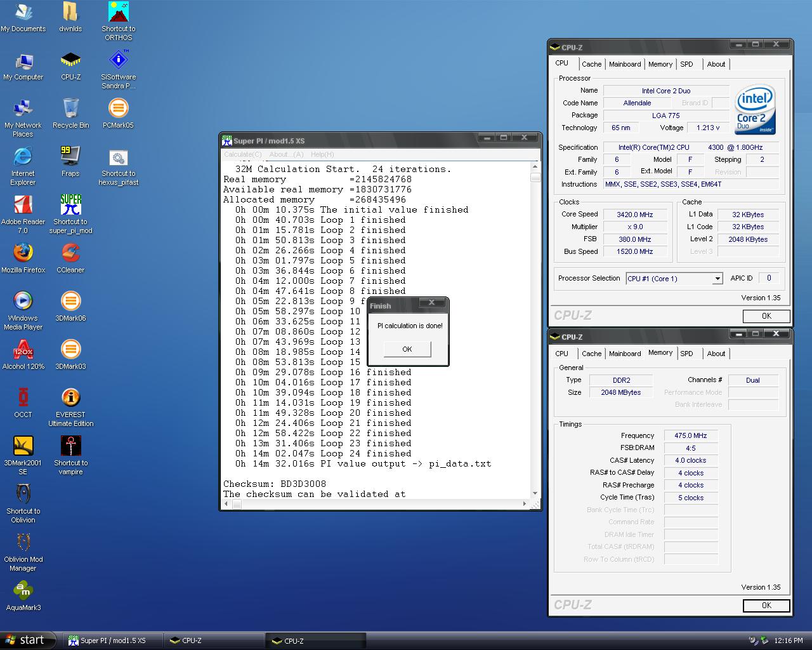Viewport: 812px width, 650px height.
Task: Open My Network Places icon
Action: click(x=23, y=117)
